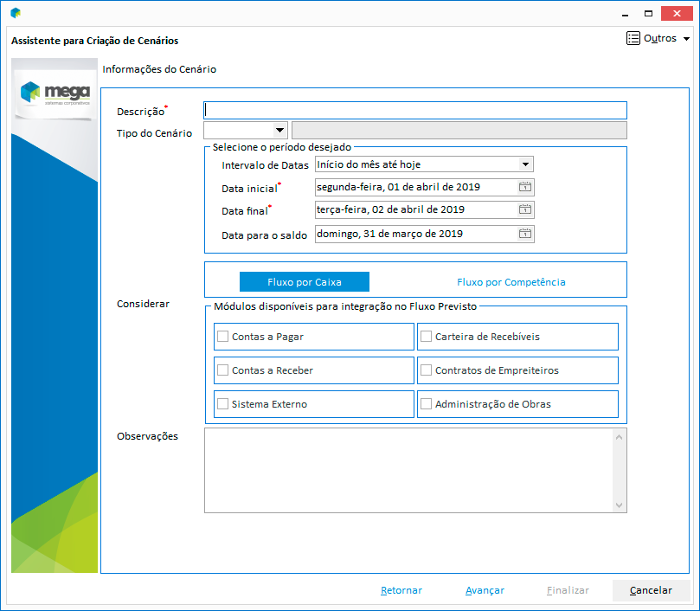Focus the Descrição text field

point(415,110)
